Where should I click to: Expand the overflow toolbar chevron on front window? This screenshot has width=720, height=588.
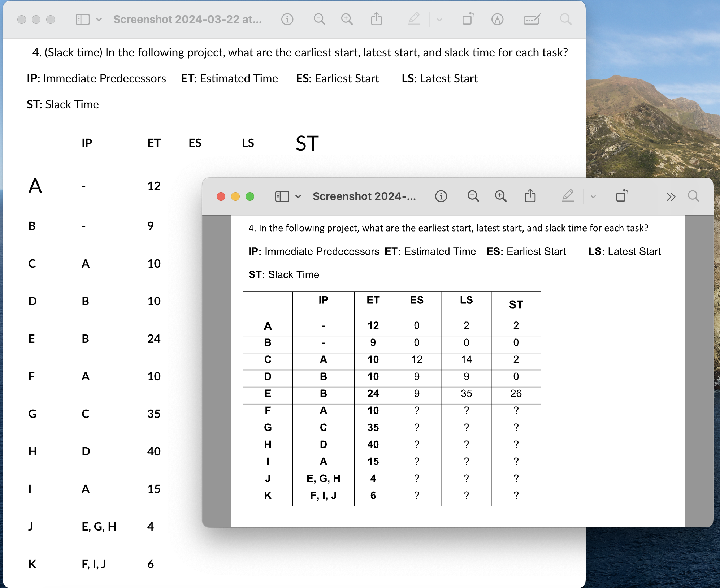tap(671, 196)
